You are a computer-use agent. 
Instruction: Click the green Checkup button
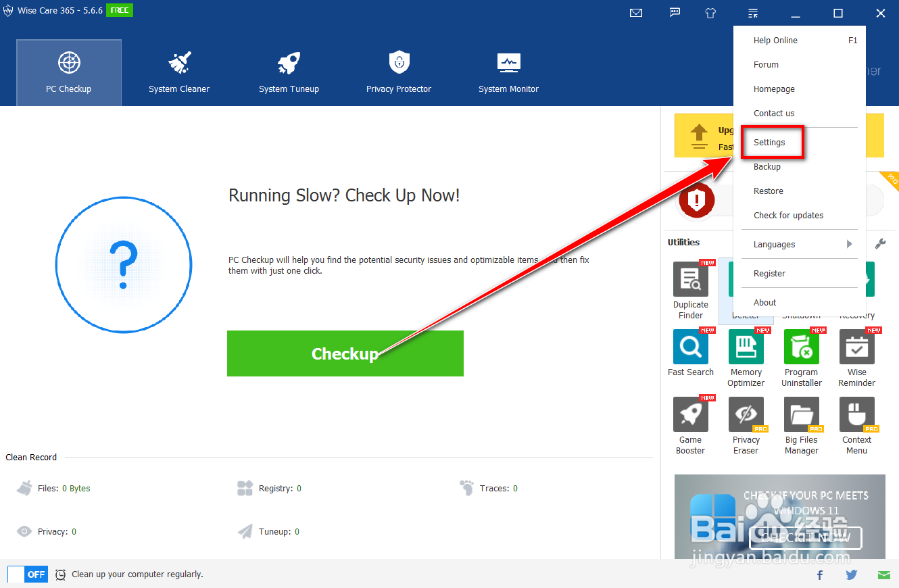tap(345, 353)
